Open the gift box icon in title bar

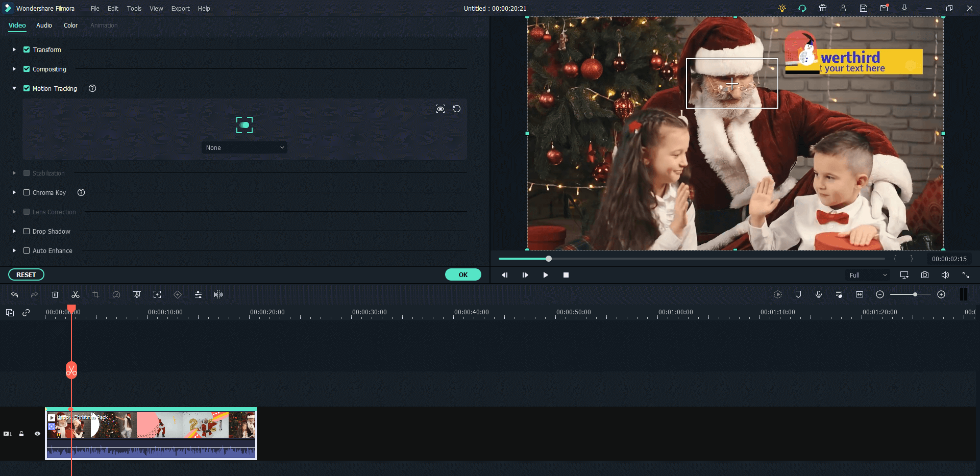823,8
